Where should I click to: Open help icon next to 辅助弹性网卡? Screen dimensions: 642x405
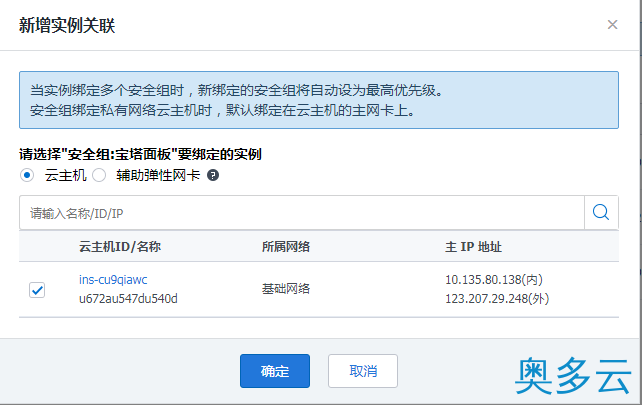[213, 175]
